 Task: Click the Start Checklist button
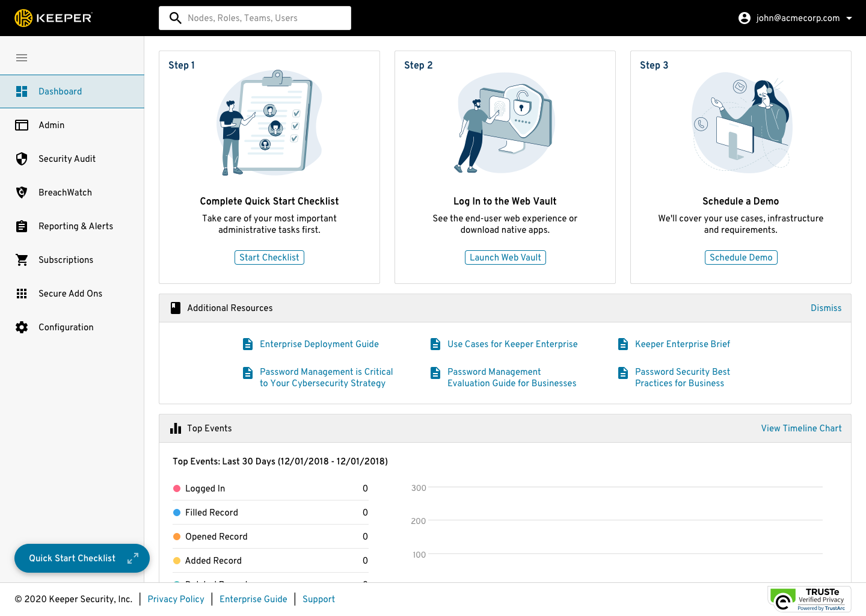[x=269, y=257]
